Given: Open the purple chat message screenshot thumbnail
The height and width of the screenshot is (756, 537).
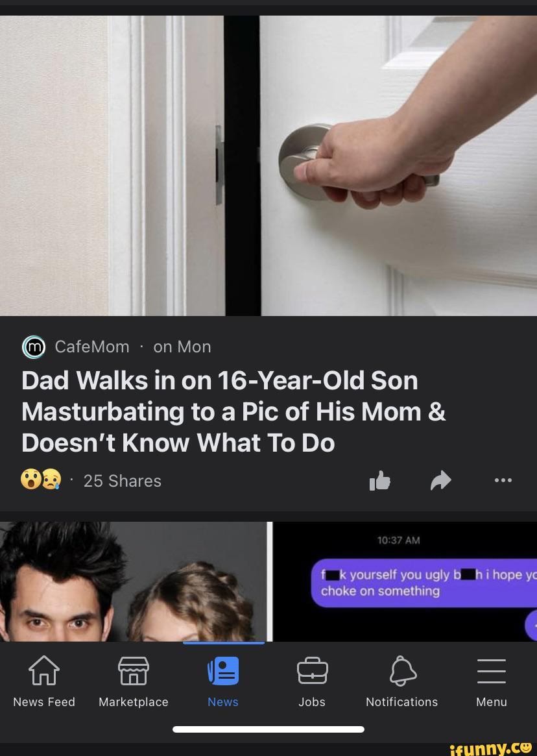Looking at the screenshot, I should point(405,581).
